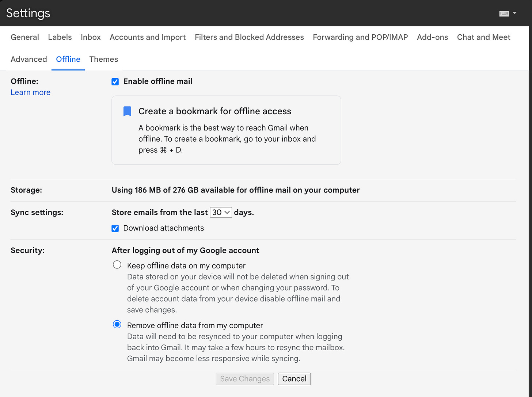Click the Storage label

pyautogui.click(x=26, y=190)
